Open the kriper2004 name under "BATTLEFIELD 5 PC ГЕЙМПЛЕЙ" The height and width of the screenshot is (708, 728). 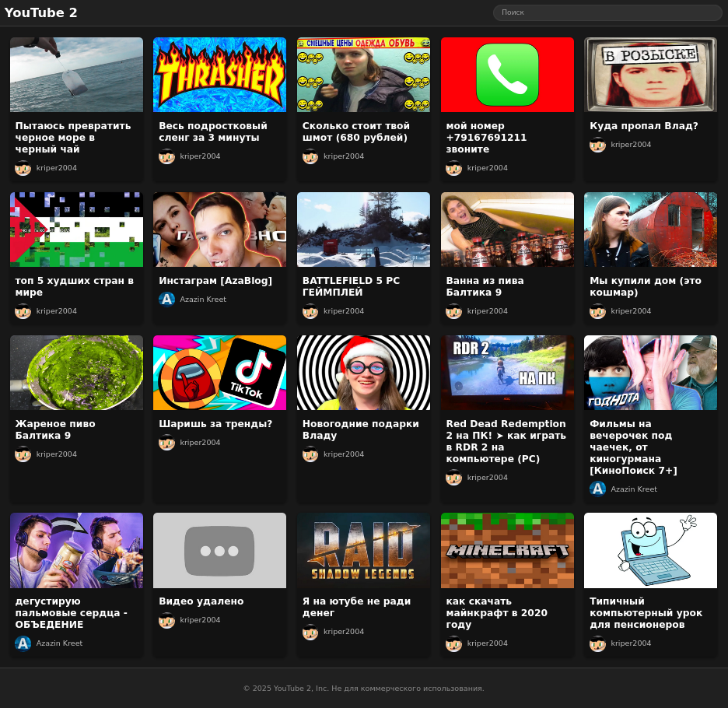[344, 311]
